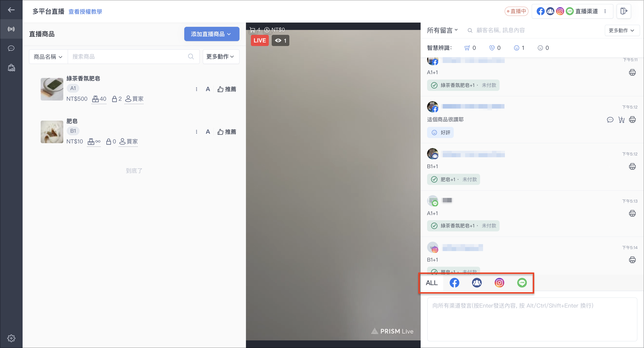
Task: Click the B1 keyword tag
Action: 73,131
